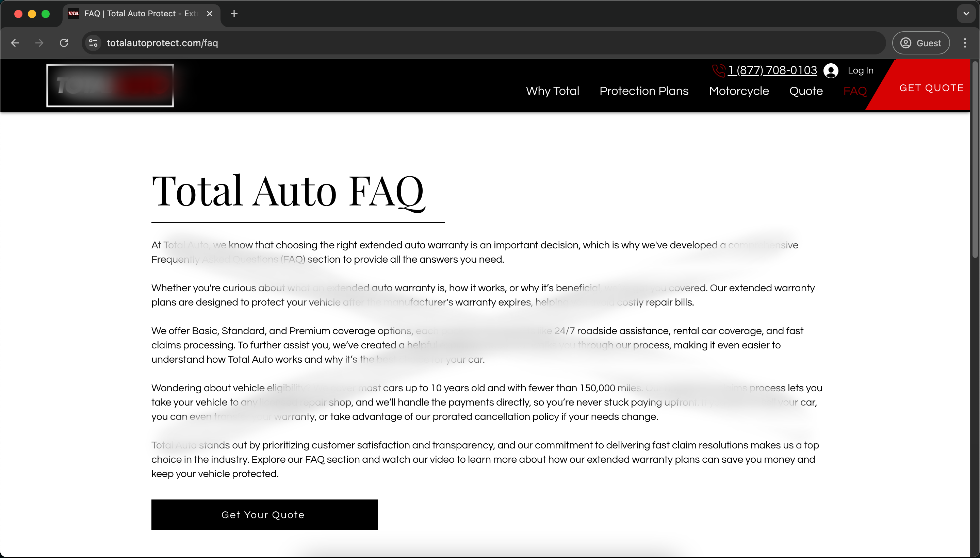Click text 'We offer Basic, Standard, and Premium'
This screenshot has width=980, height=558.
(241, 331)
